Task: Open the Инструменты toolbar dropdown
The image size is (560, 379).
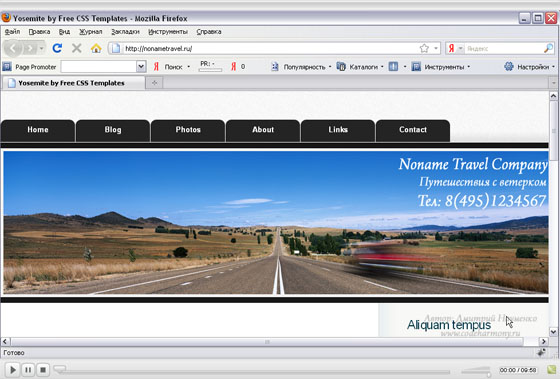Action: coord(441,67)
